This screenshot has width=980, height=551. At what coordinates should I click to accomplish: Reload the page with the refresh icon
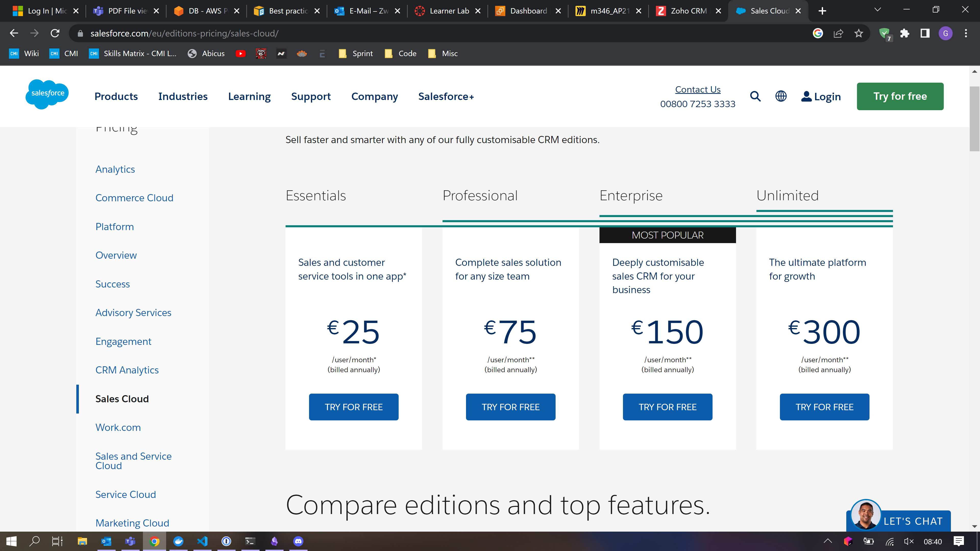[55, 33]
